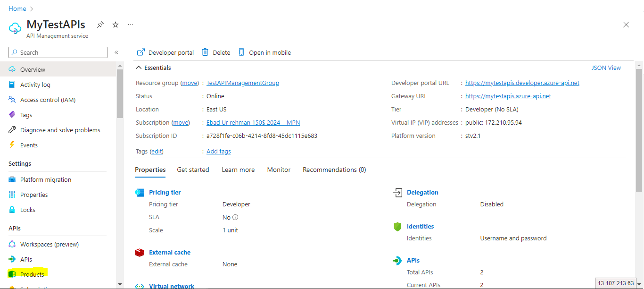Click Add tags link
This screenshot has height=289, width=644.
(x=219, y=151)
